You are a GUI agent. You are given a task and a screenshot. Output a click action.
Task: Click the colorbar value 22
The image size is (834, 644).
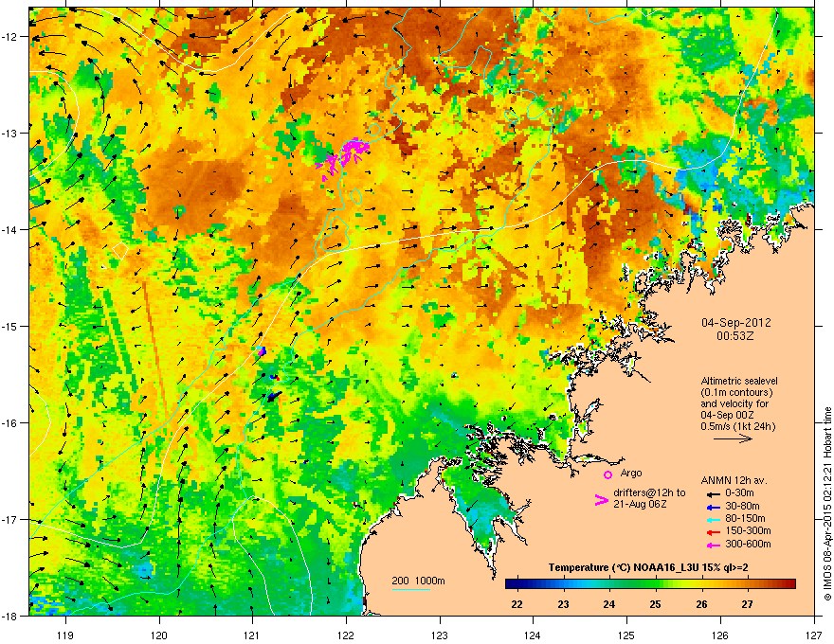tap(517, 604)
